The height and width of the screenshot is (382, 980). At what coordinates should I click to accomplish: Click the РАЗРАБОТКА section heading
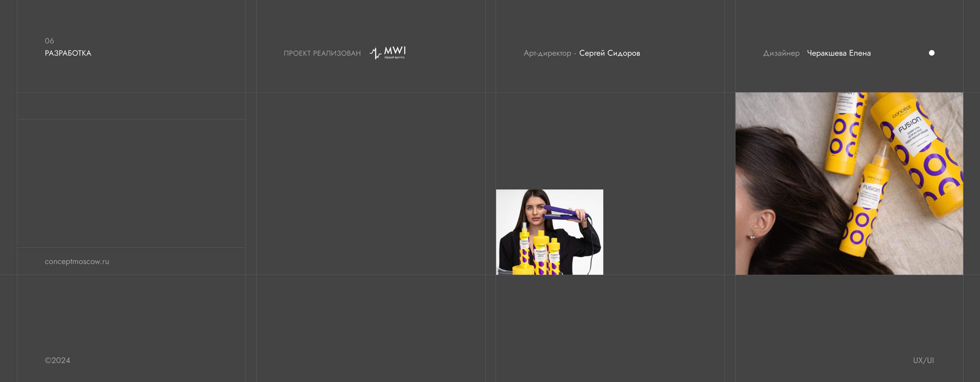[68, 53]
